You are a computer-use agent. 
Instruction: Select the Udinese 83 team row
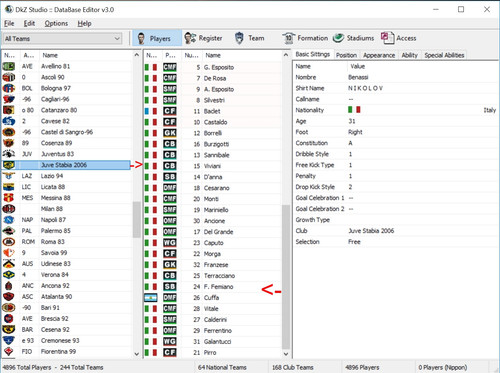[66, 264]
